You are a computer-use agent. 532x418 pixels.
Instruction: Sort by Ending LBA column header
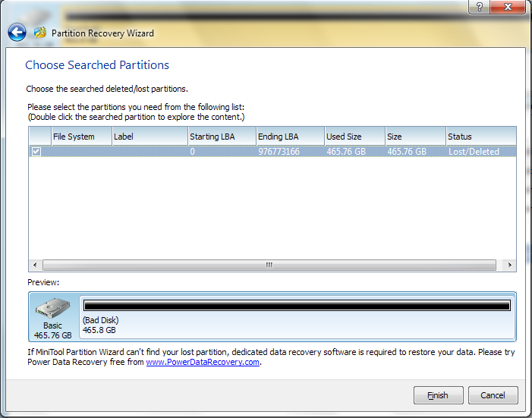pos(291,137)
